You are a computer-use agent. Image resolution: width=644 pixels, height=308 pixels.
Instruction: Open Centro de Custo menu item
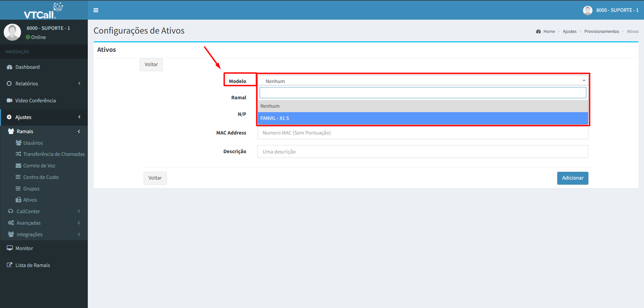[41, 177]
